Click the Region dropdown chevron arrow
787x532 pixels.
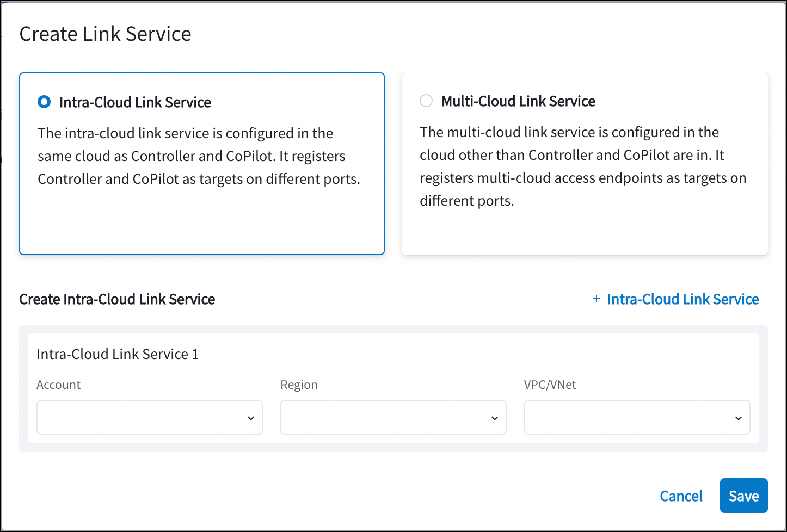click(495, 418)
